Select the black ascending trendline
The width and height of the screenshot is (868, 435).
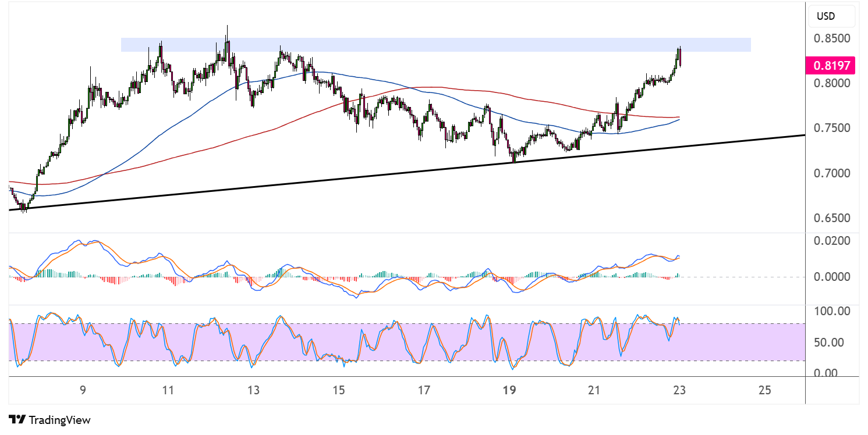click(407, 172)
